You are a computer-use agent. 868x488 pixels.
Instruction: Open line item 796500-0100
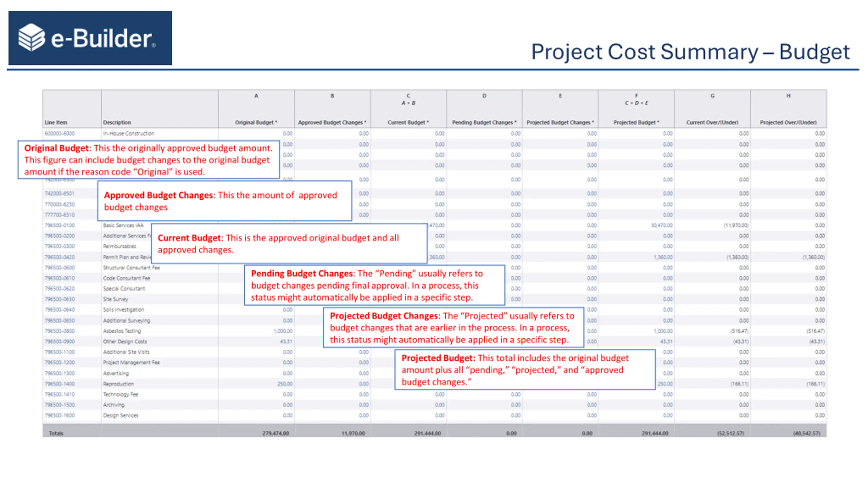pos(60,225)
